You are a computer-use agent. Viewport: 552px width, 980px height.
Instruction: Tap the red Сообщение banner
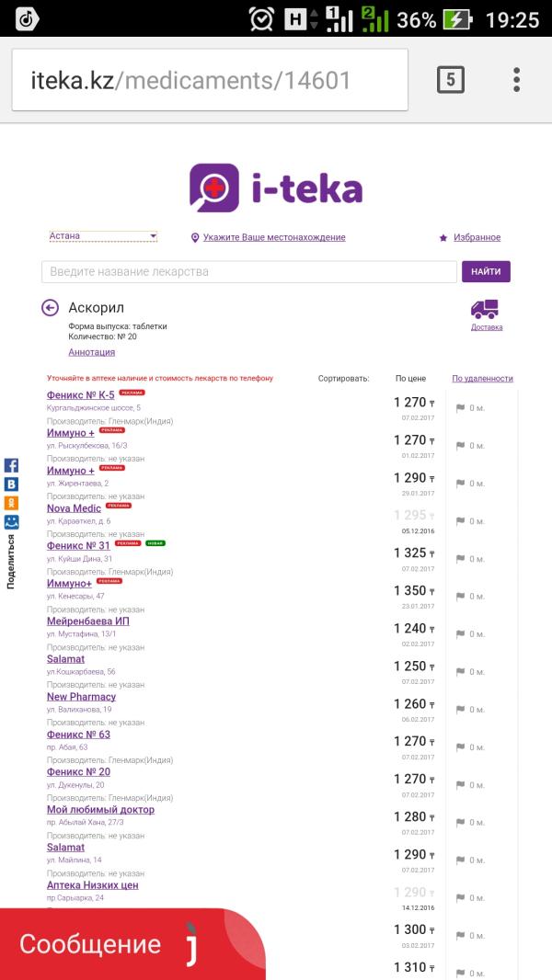point(132,944)
